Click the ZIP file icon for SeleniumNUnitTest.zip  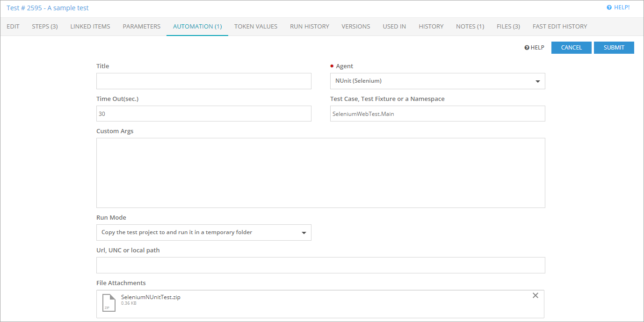tap(109, 302)
